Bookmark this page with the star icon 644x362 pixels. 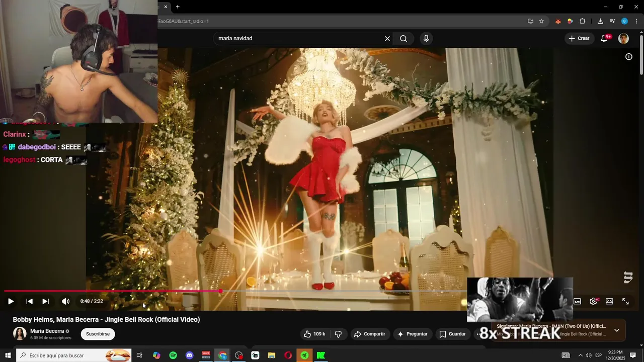click(x=541, y=21)
